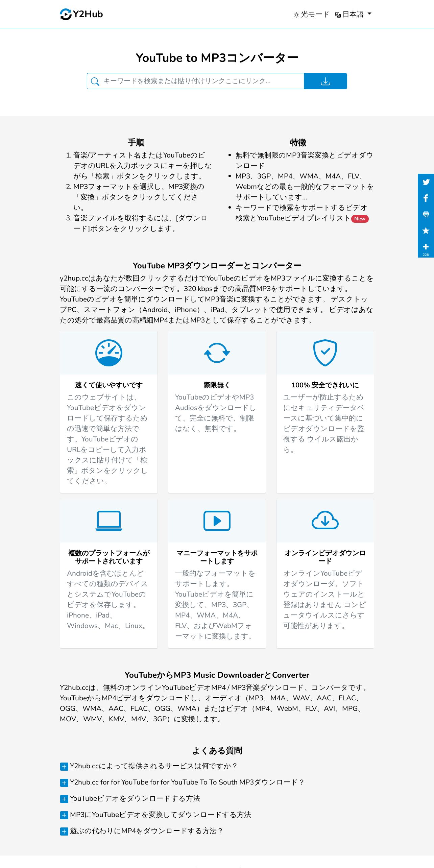Click the red New badge
The width and height of the screenshot is (434, 868).
point(360,219)
